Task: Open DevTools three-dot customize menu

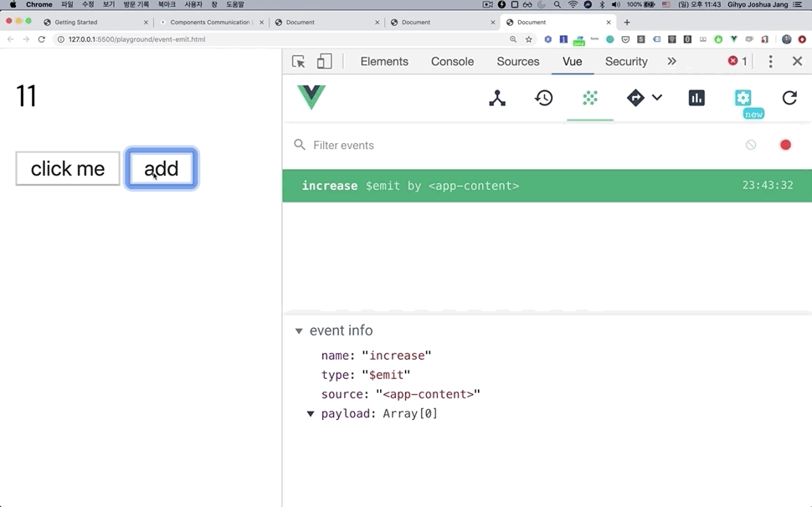Action: tap(771, 62)
